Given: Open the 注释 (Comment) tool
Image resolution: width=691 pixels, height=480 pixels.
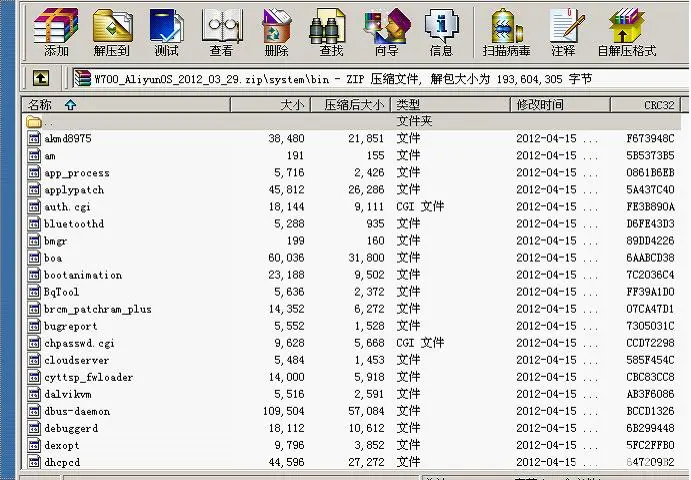Looking at the screenshot, I should tap(563, 32).
